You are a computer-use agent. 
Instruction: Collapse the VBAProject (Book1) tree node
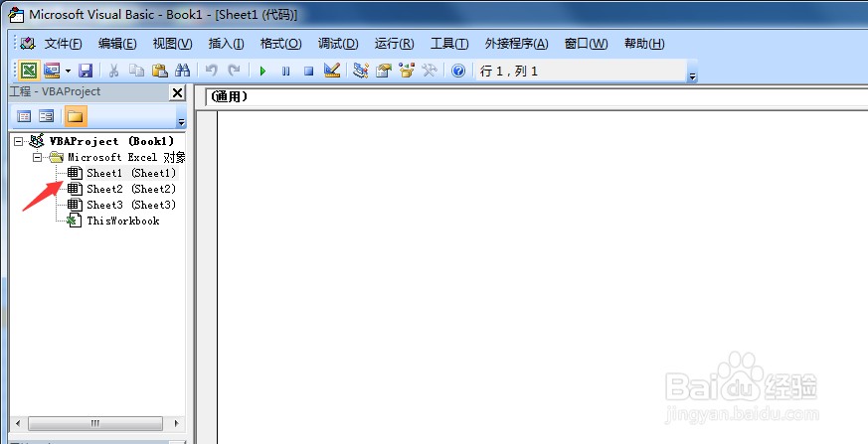click(x=18, y=142)
